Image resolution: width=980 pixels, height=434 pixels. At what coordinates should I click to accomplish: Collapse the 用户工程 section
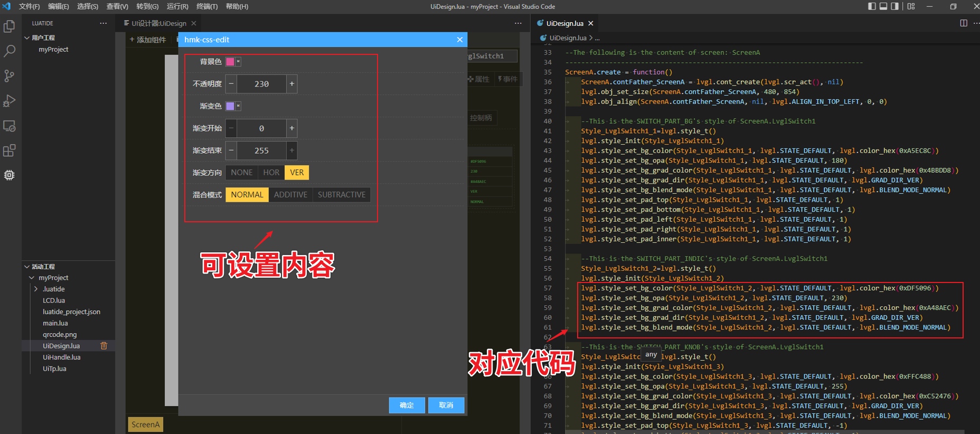[27, 38]
